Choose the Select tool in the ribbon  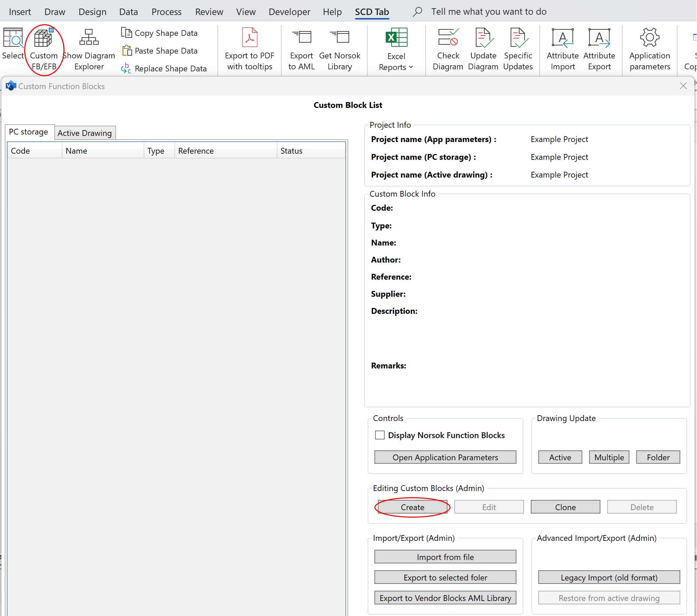[x=13, y=44]
